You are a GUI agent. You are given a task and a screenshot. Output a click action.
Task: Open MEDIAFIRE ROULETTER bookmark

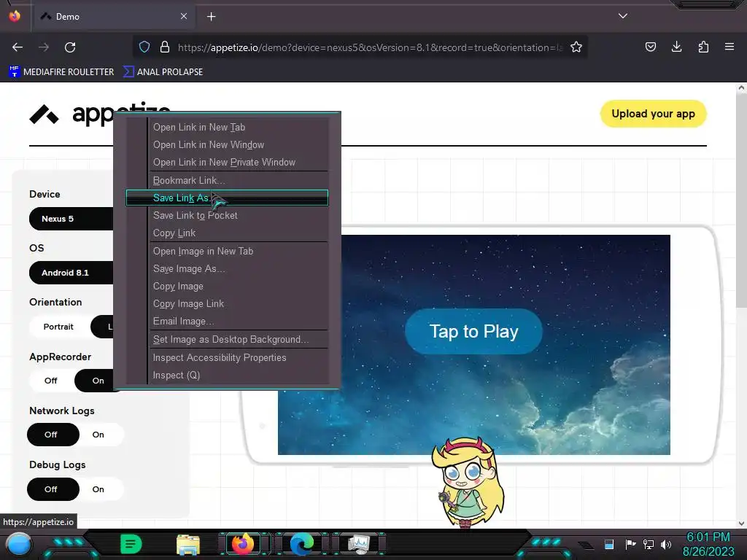click(62, 72)
